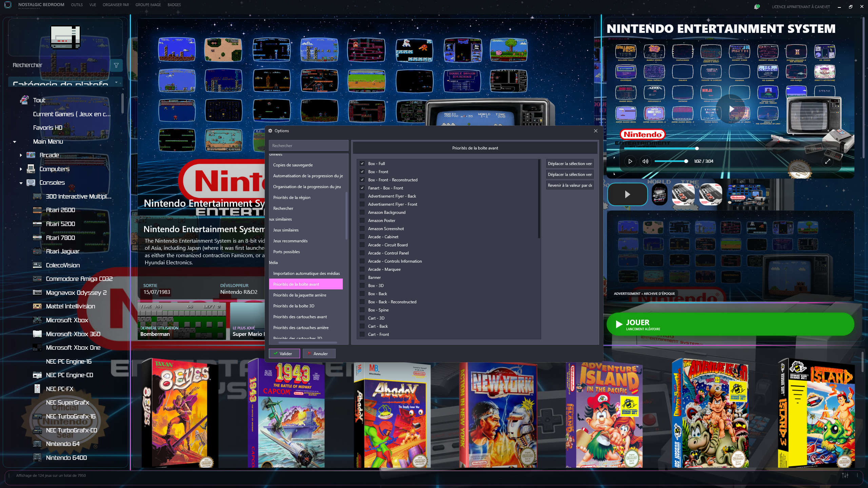Click the 3DO Interactive Multiplayer console icon
Image resolution: width=868 pixels, height=488 pixels.
37,197
